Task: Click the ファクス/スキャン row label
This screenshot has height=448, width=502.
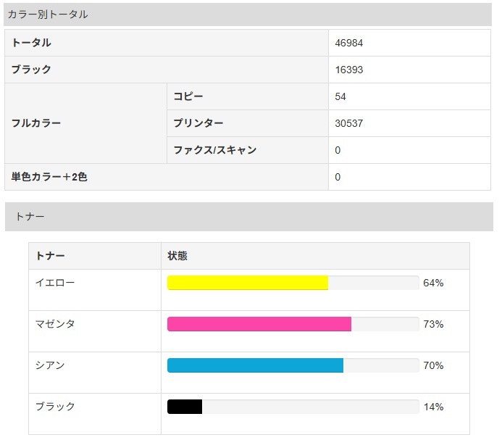Action: 215,150
